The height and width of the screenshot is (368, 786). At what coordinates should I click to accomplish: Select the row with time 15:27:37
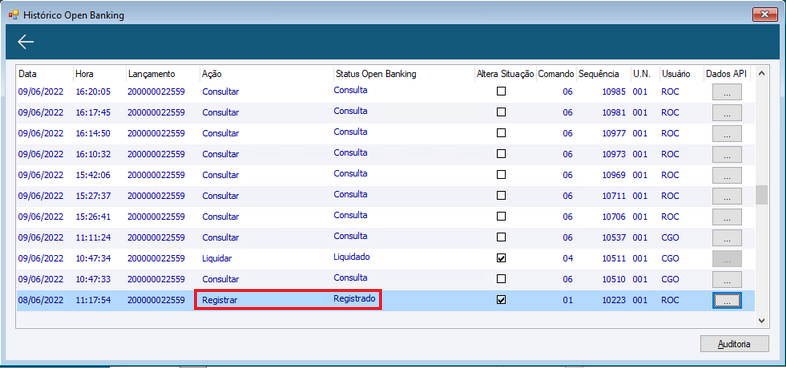pos(385,196)
